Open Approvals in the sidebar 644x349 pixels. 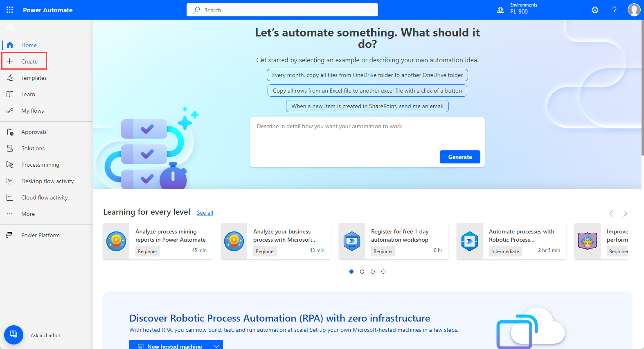(34, 132)
